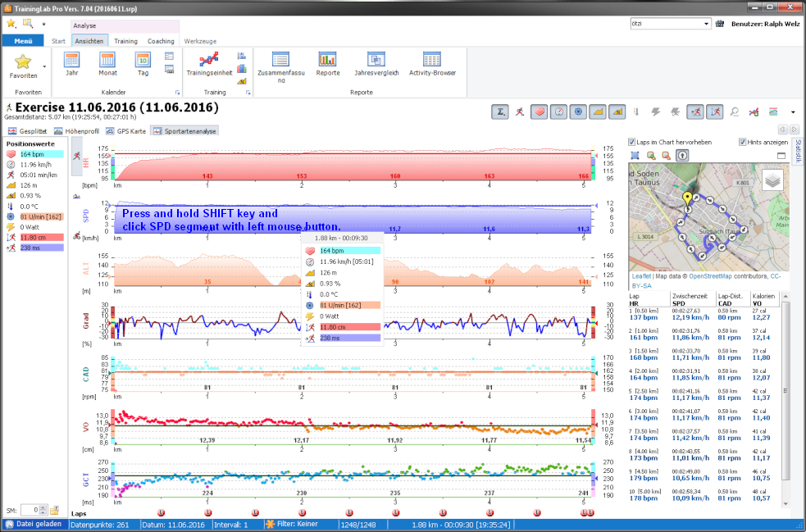806x532 pixels.
Task: Open the Menü tab
Action: [x=23, y=41]
